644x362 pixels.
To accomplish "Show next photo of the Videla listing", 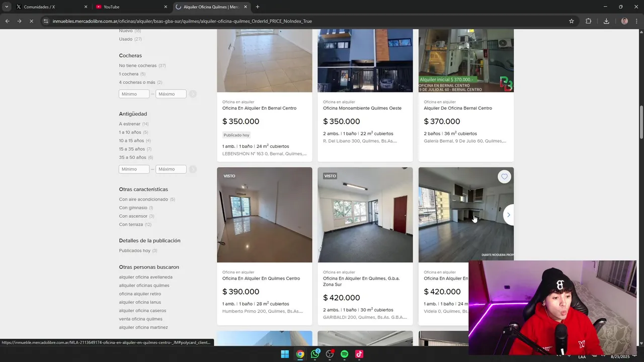I will [508, 215].
